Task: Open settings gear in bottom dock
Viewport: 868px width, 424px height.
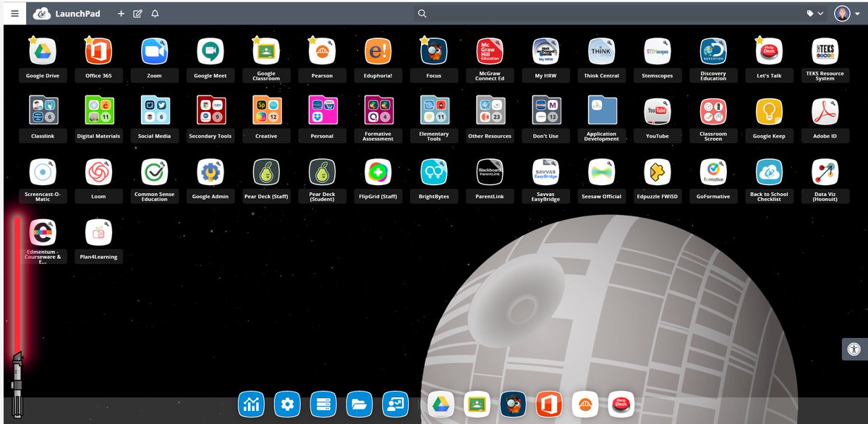Action: 288,404
